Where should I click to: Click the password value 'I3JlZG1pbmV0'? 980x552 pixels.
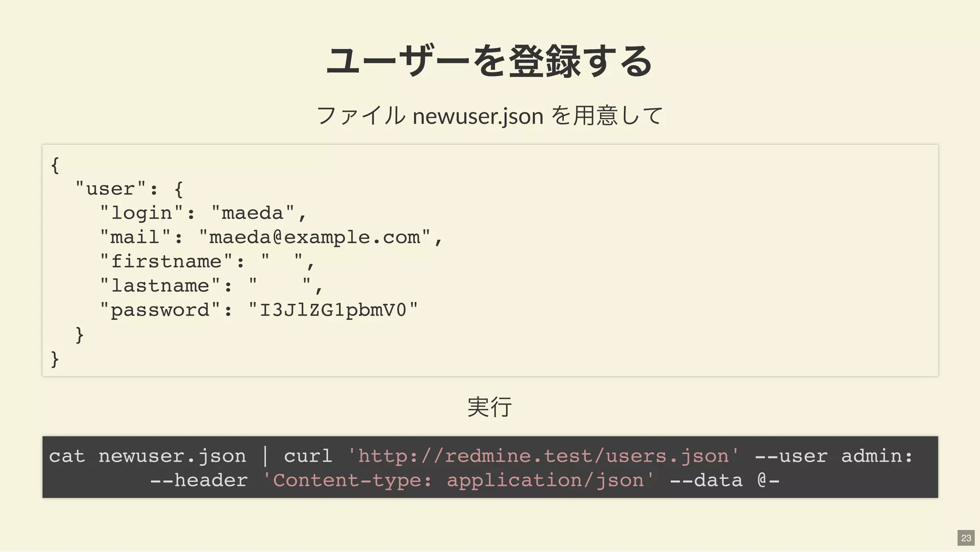point(333,310)
